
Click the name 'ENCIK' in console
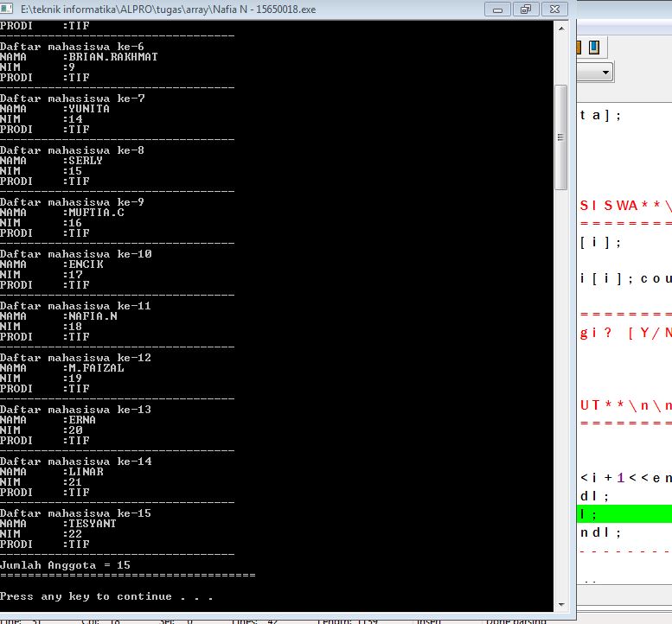[x=86, y=264]
